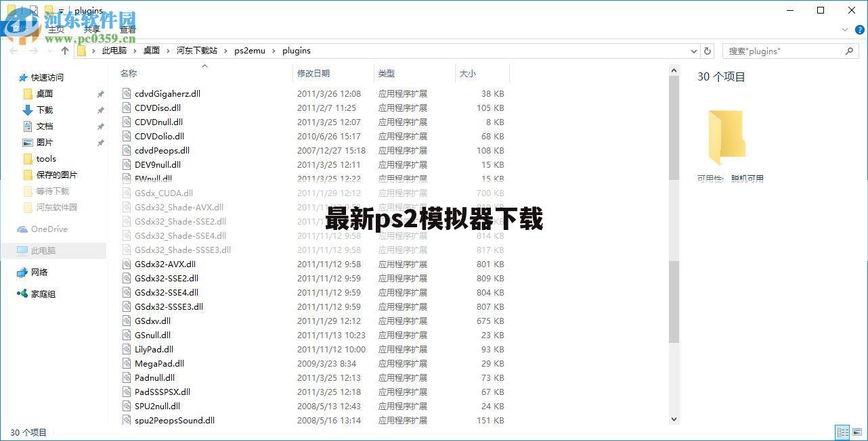Go forward with the Forward arrow
Image resolution: width=868 pixels, height=441 pixels.
click(35, 51)
